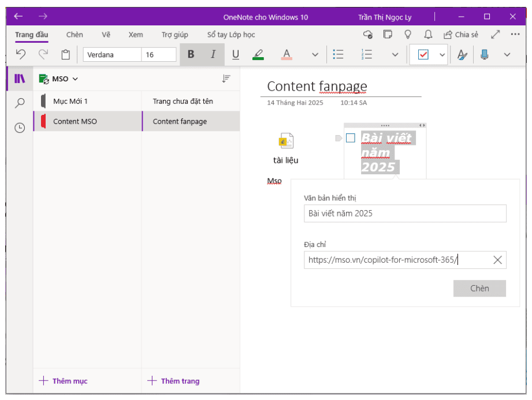Click the paragraph handle beside the checkbox
The width and height of the screenshot is (532, 400).
pyautogui.click(x=338, y=138)
